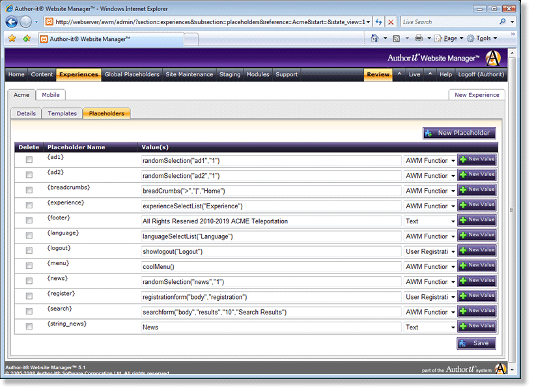The image size is (534, 392).
Task: Switch to the Mobile experience tab
Action: click(51, 95)
